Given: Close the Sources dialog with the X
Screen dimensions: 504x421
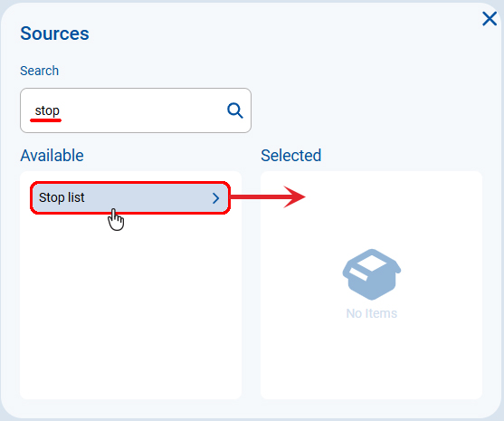Looking at the screenshot, I should (490, 19).
